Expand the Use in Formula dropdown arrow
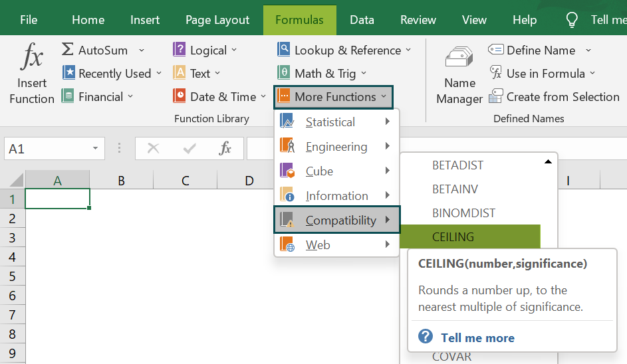Screen dimensions: 627x364 pyautogui.click(x=592, y=73)
